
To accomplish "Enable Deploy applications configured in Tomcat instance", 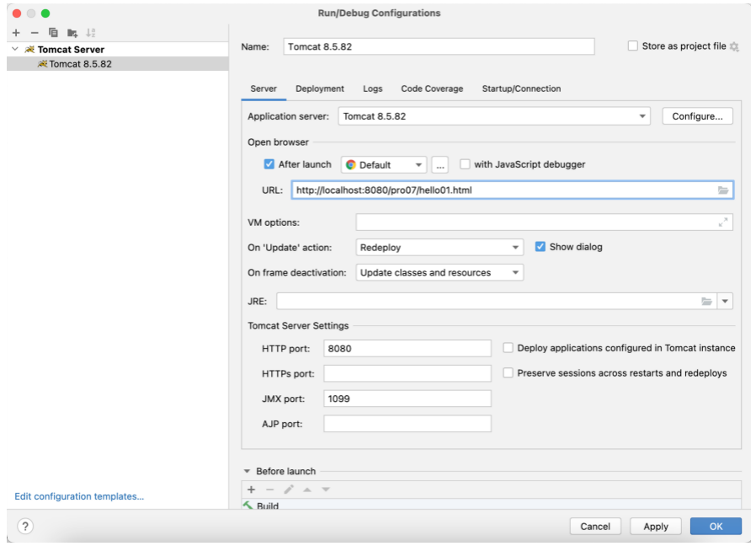I will tap(508, 348).
